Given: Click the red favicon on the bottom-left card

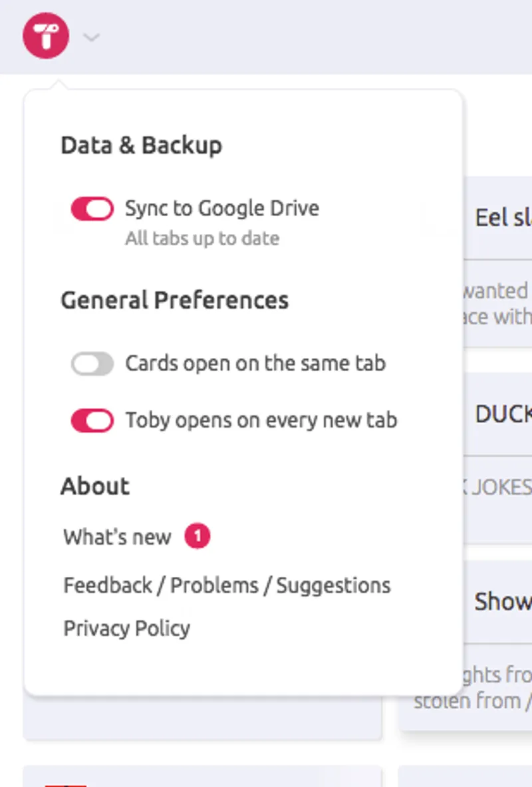Looking at the screenshot, I should [x=65, y=784].
